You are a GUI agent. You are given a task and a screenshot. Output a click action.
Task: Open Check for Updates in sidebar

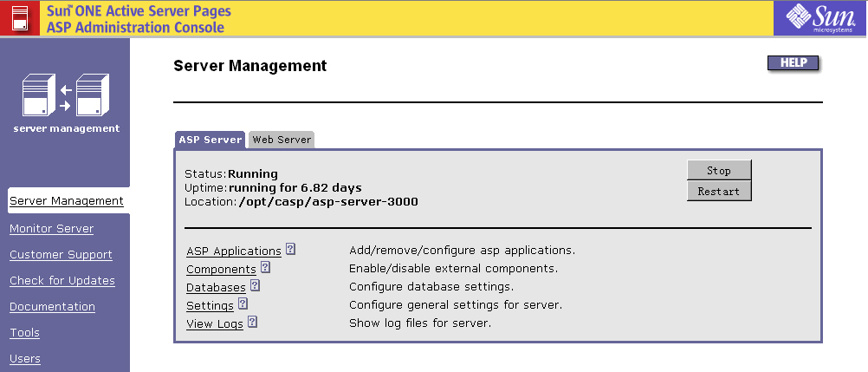[62, 281]
